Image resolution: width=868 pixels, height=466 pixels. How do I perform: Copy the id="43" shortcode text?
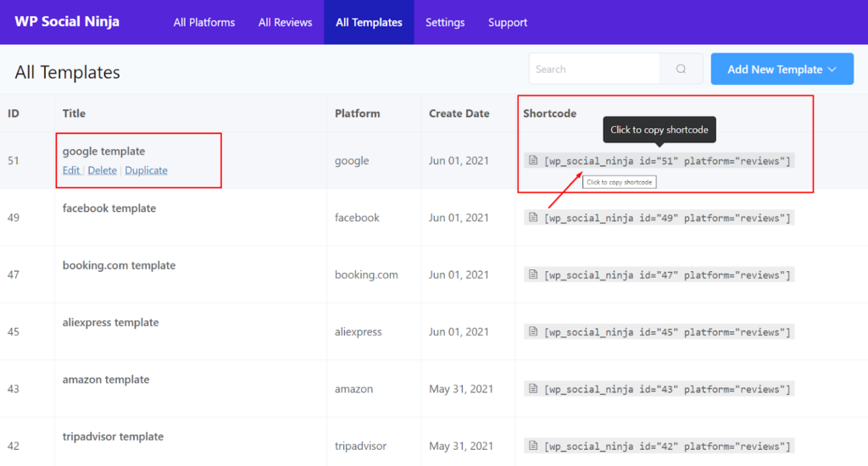click(667, 389)
